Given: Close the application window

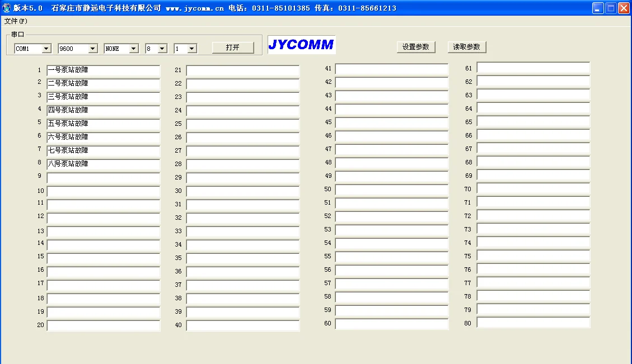Looking at the screenshot, I should [624, 8].
